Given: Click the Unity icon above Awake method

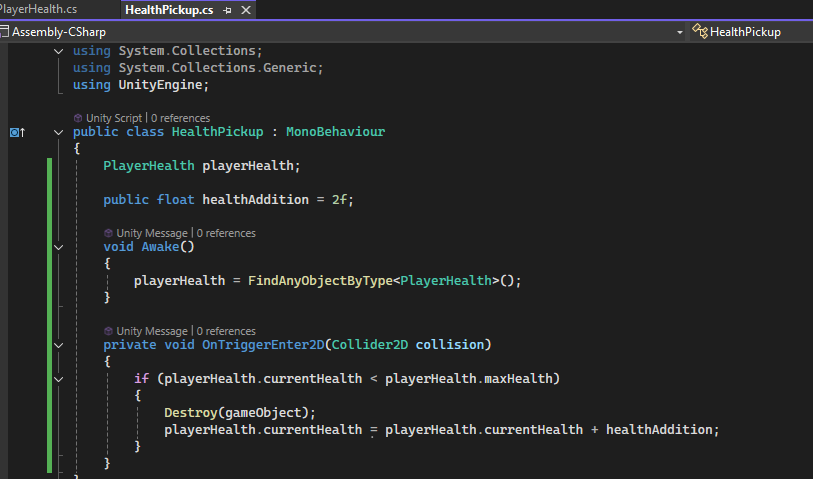Looking at the screenshot, I should (108, 233).
